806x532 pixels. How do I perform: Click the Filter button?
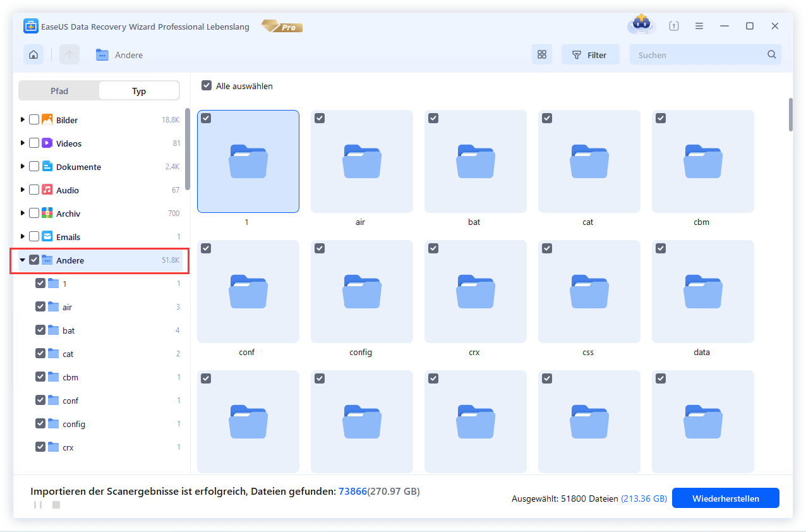coord(591,55)
